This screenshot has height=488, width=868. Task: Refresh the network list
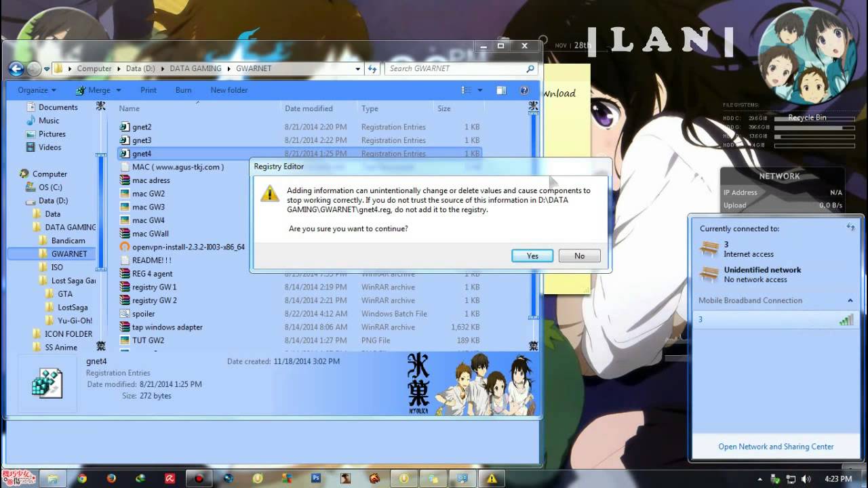click(x=850, y=228)
